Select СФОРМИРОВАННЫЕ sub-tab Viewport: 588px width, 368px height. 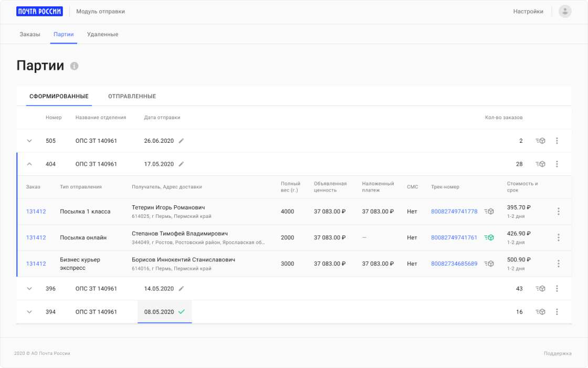pos(59,97)
